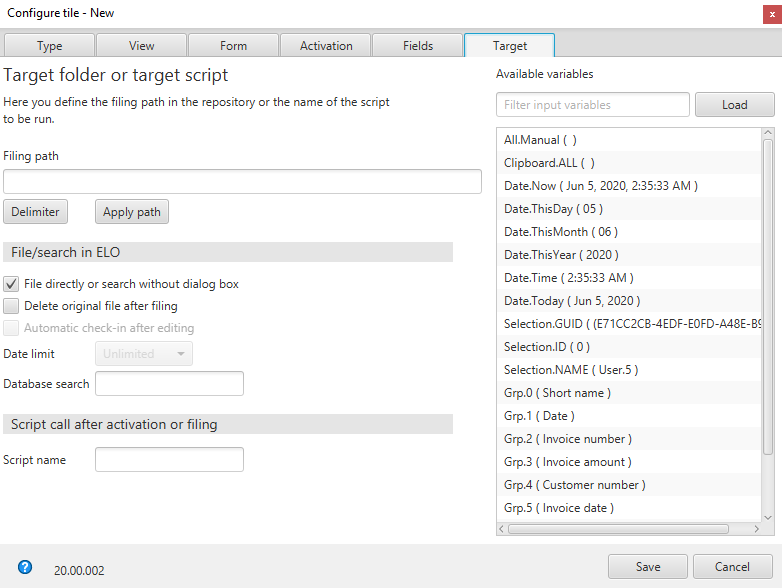Select the Fields tab
Viewport: 782px width, 588px height.
[x=418, y=46]
